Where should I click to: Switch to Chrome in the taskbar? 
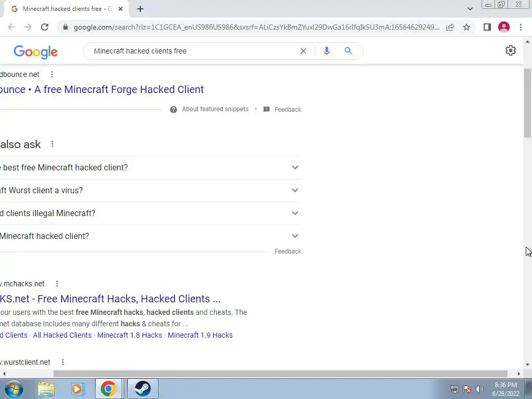[x=108, y=389]
